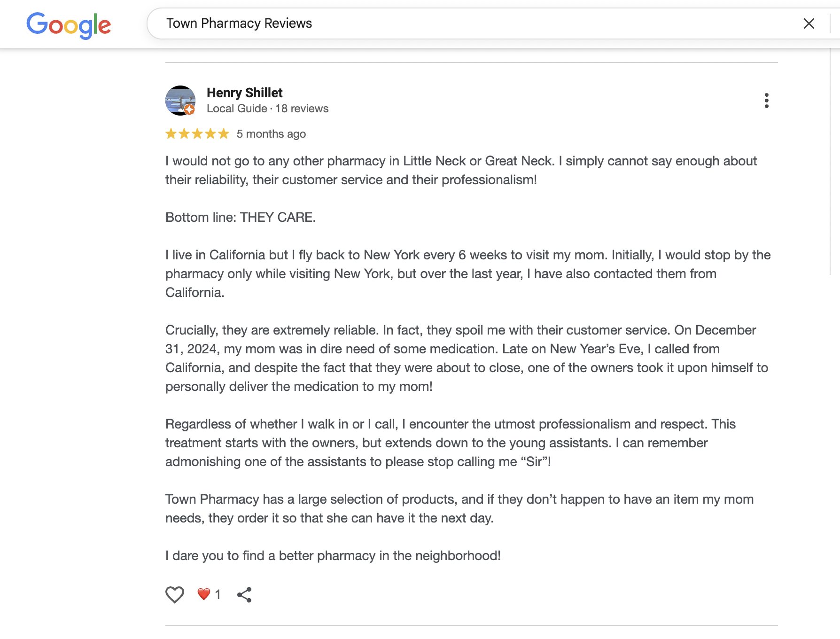The height and width of the screenshot is (639, 840).
Task: Click the paragraph mentioning December 31, 2024
Action: point(465,358)
